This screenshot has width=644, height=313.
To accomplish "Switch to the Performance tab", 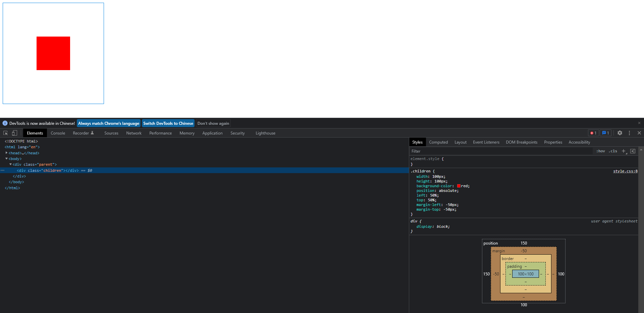I will tap(161, 133).
